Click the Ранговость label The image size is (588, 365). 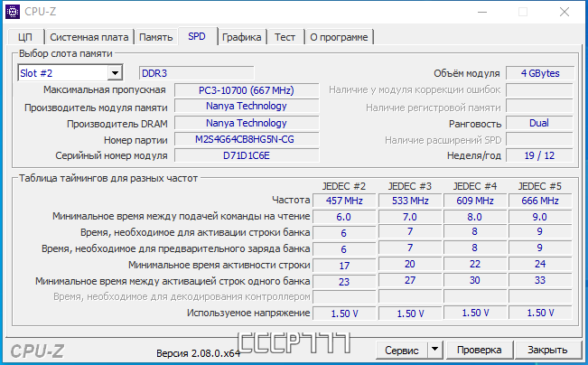475,124
